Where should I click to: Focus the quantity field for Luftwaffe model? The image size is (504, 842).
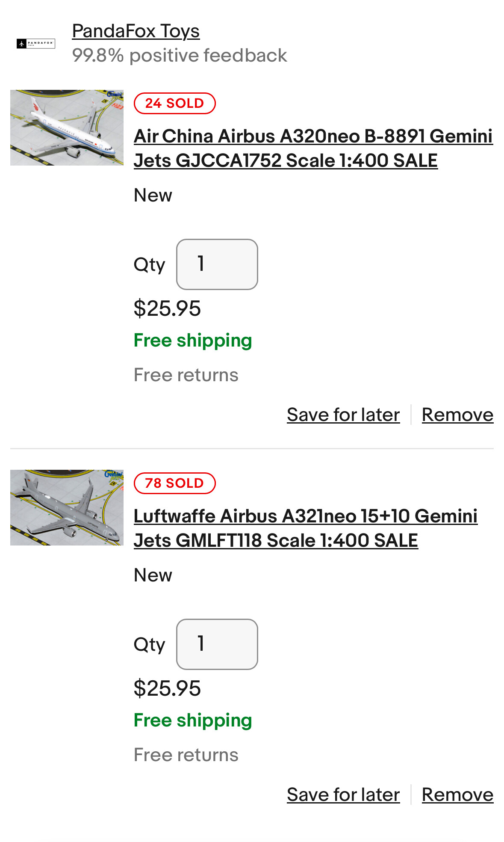(x=217, y=644)
